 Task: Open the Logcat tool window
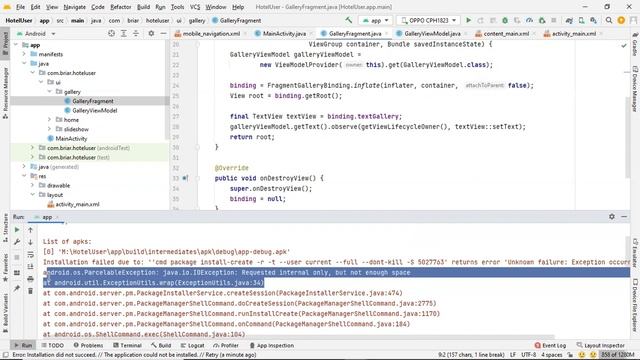click(x=192, y=345)
